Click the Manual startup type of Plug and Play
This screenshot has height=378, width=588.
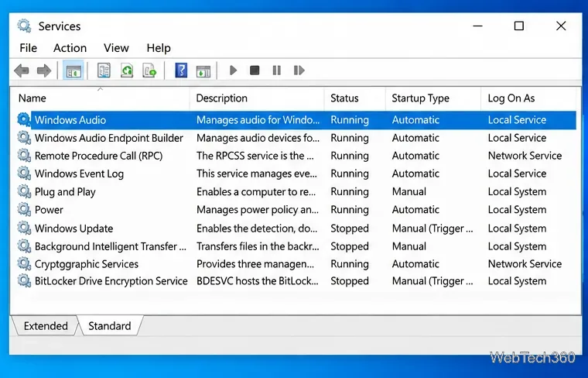(x=409, y=192)
